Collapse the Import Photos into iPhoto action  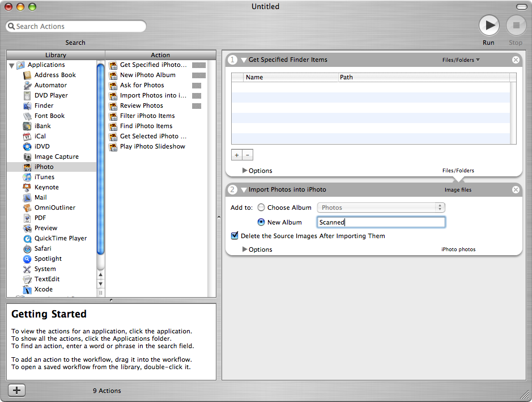[244, 190]
